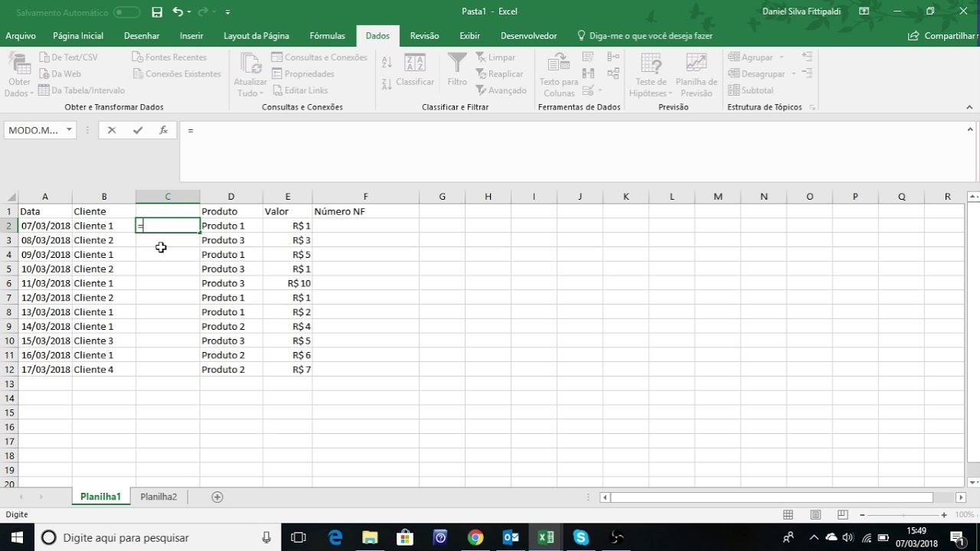
Task: Click Da Web import option
Action: tap(60, 74)
